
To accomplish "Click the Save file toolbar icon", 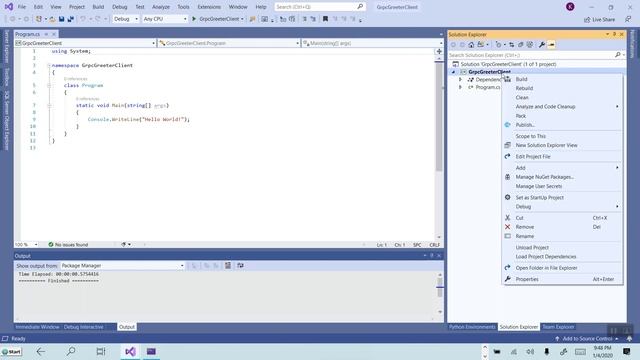I will (61, 19).
